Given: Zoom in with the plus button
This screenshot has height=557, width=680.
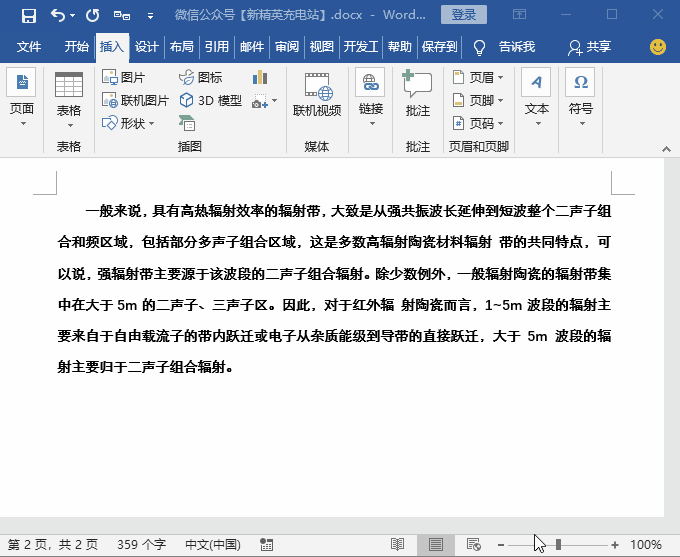Looking at the screenshot, I should (615, 544).
